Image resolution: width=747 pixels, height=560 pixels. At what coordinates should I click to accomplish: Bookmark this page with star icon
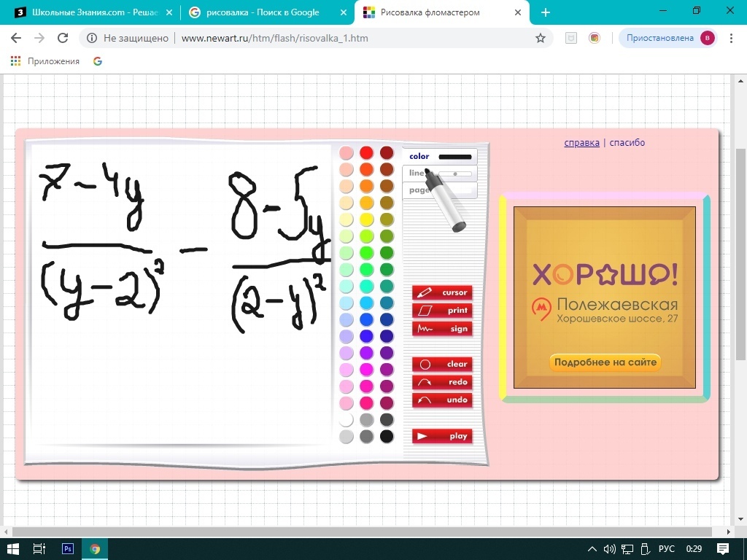[541, 38]
